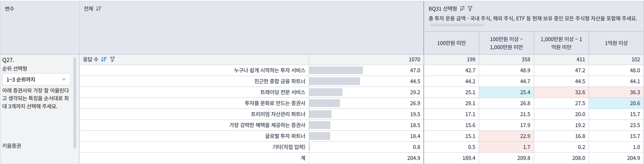This screenshot has height=164, width=644.
Task: Click the 변수 column header
Action: (x=9, y=9)
